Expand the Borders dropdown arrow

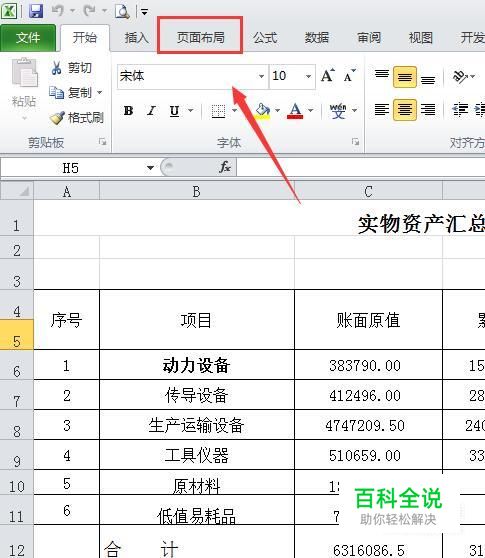click(x=234, y=111)
